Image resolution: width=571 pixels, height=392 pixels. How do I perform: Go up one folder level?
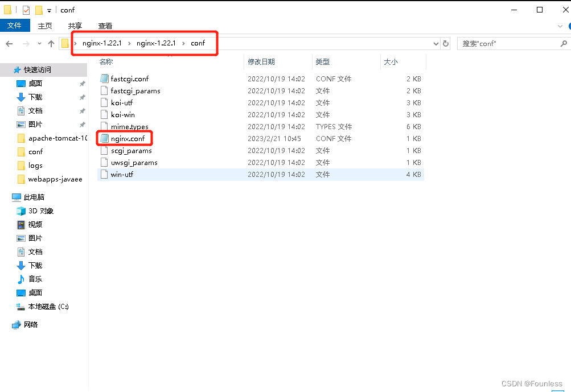click(51, 44)
